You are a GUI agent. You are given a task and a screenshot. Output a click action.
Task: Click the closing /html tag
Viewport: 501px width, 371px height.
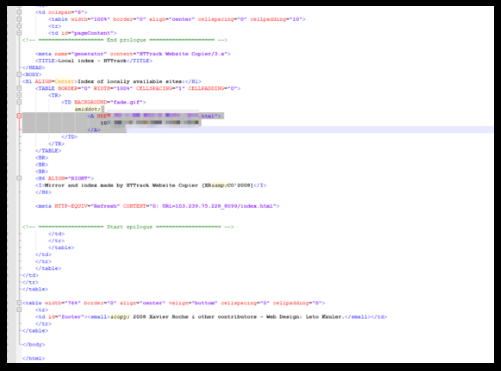[x=34, y=358]
